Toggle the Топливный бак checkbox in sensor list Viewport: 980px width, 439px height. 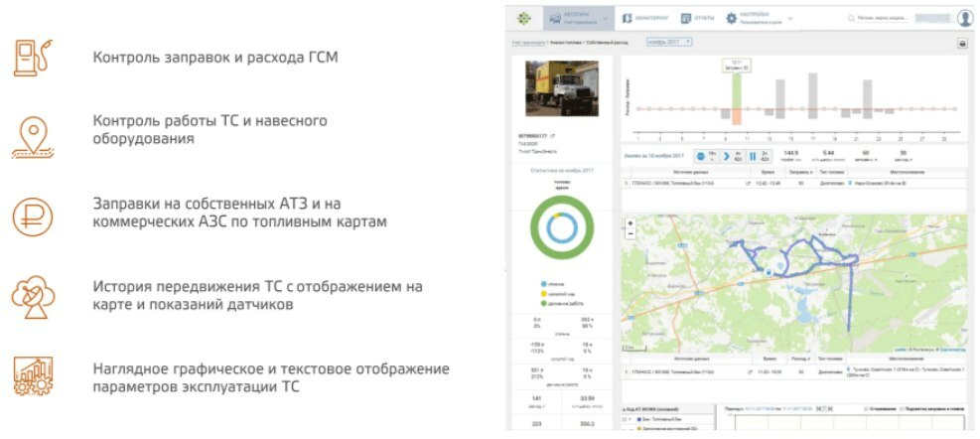(x=626, y=419)
